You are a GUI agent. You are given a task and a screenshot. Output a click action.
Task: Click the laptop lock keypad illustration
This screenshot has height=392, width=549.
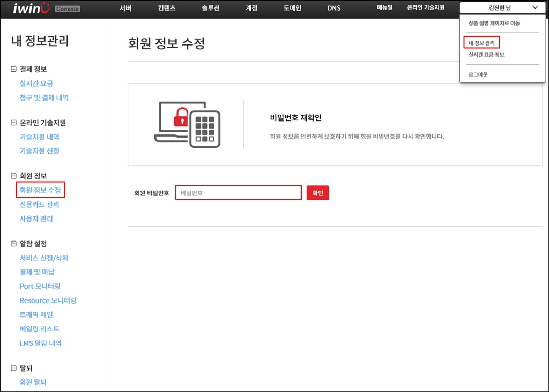click(187, 124)
